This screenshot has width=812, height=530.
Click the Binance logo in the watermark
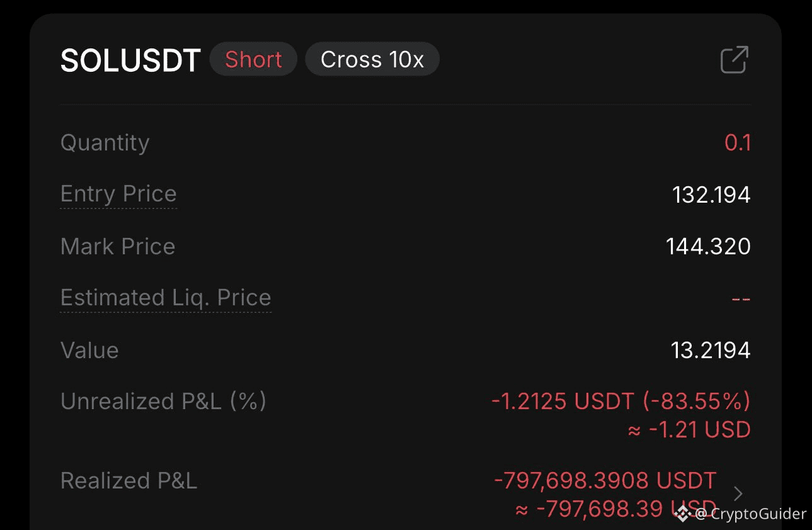coord(682,514)
